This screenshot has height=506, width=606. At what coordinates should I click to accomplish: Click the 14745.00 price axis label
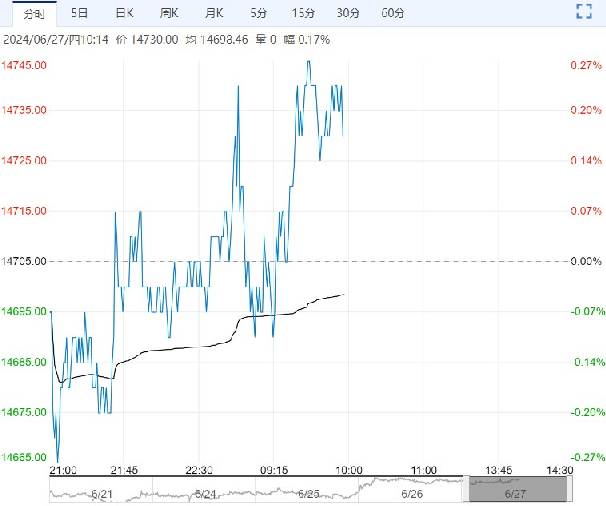point(24,65)
